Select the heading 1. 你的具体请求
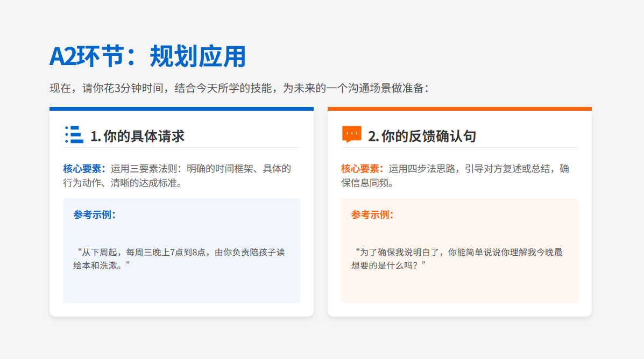The width and height of the screenshot is (644, 359). click(x=137, y=136)
